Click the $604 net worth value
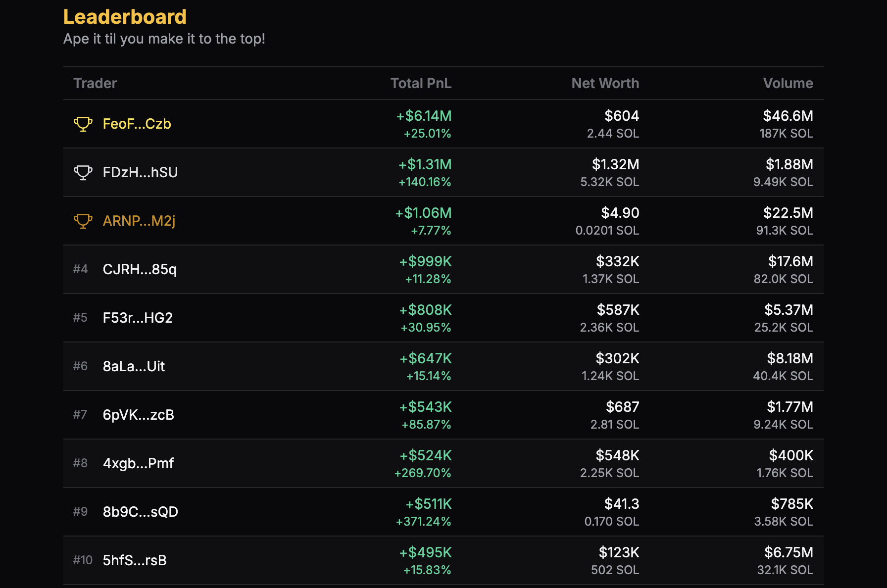Image resolution: width=887 pixels, height=588 pixels. point(622,116)
